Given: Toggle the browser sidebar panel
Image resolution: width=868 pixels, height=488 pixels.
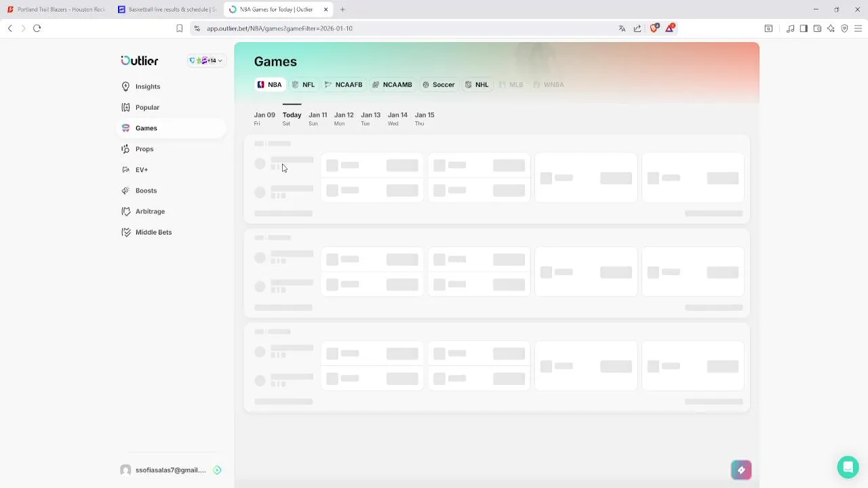Looking at the screenshot, I should 804,28.
